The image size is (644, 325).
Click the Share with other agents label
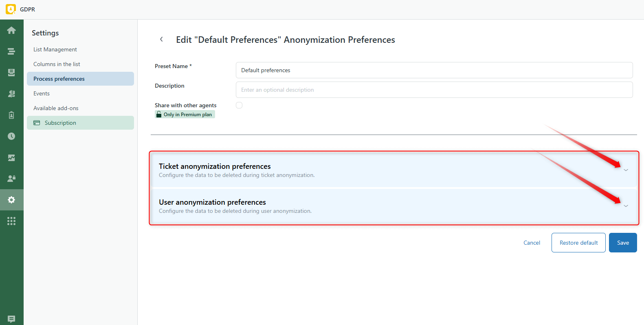coord(185,105)
